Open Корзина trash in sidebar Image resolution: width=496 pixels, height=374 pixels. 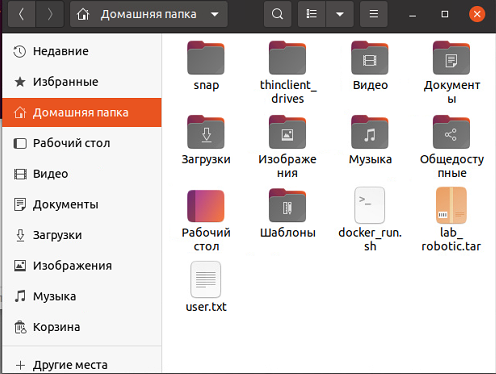[x=81, y=327]
